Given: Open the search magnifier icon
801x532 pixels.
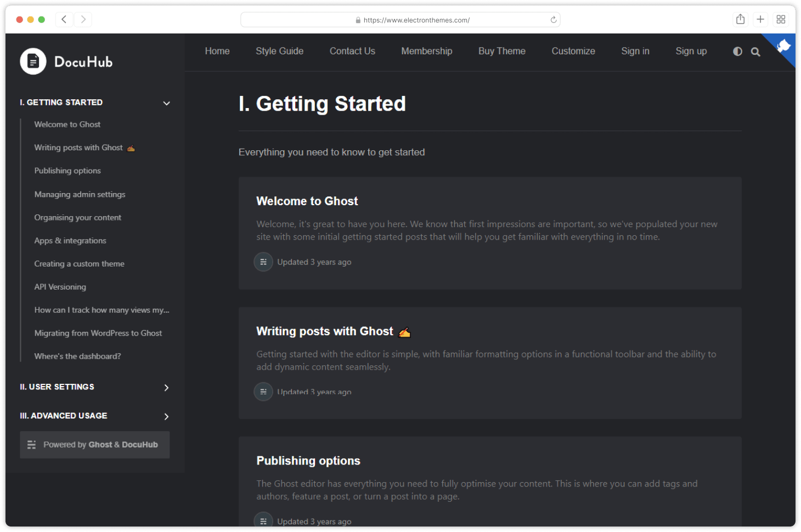Looking at the screenshot, I should pyautogui.click(x=755, y=52).
